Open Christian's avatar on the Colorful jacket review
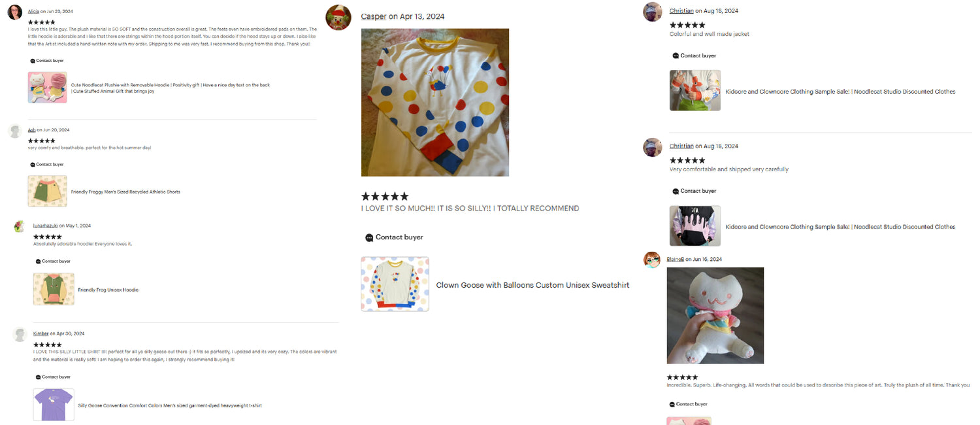 click(653, 12)
